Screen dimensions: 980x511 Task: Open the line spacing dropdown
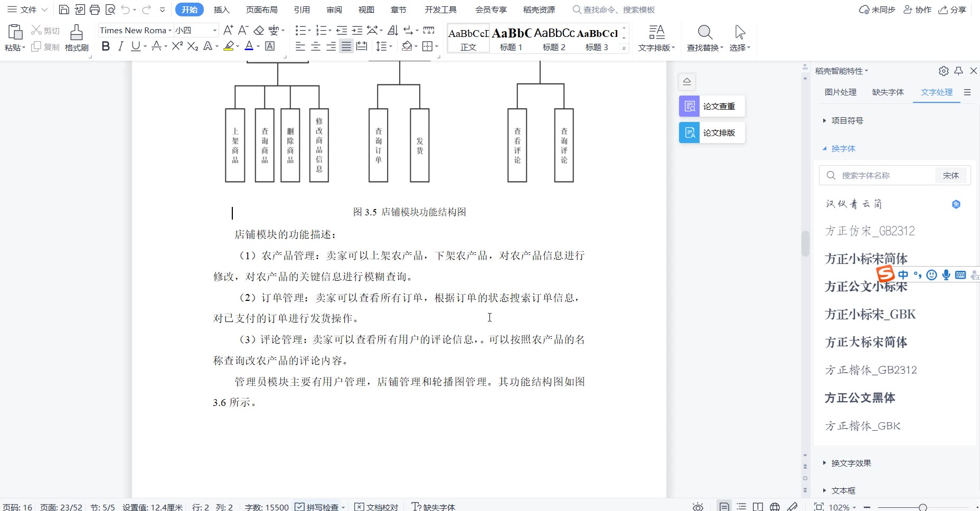(391, 46)
